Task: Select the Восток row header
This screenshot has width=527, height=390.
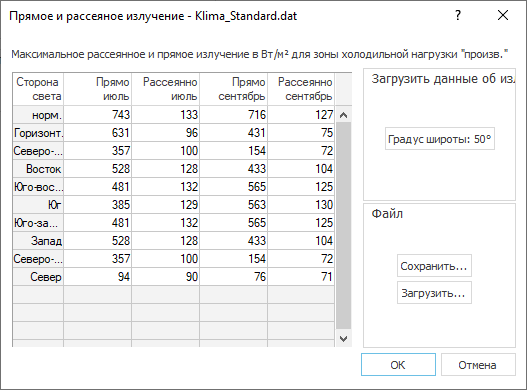Action: [x=38, y=169]
